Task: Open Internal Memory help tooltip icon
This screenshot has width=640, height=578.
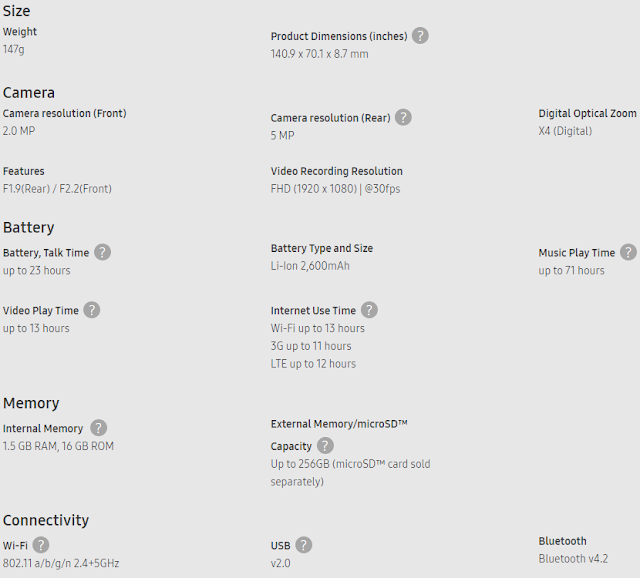Action: pyautogui.click(x=98, y=428)
